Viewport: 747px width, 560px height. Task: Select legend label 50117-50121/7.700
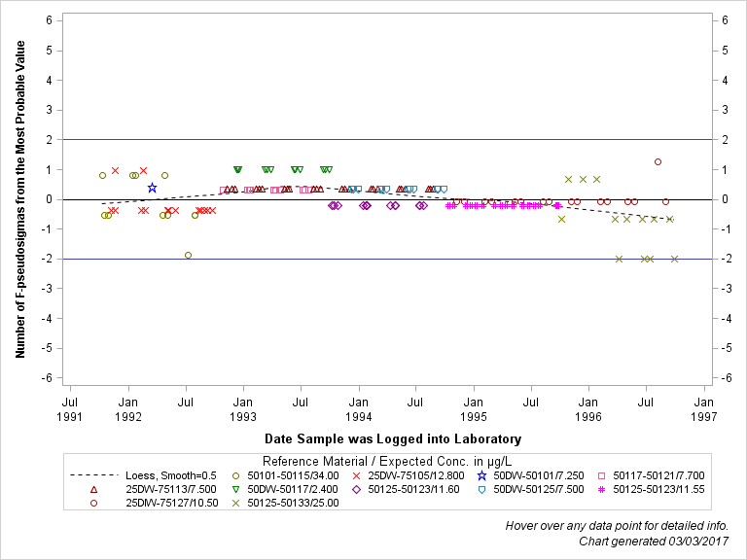click(658, 475)
